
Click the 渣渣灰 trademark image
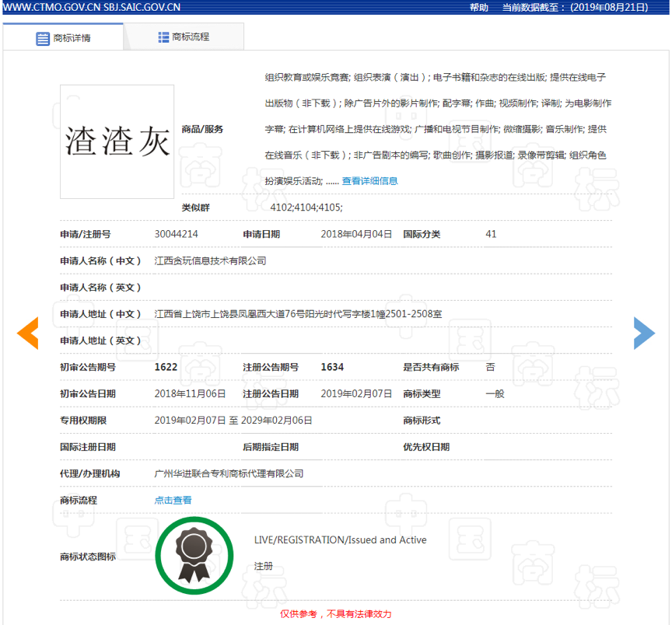(x=117, y=141)
